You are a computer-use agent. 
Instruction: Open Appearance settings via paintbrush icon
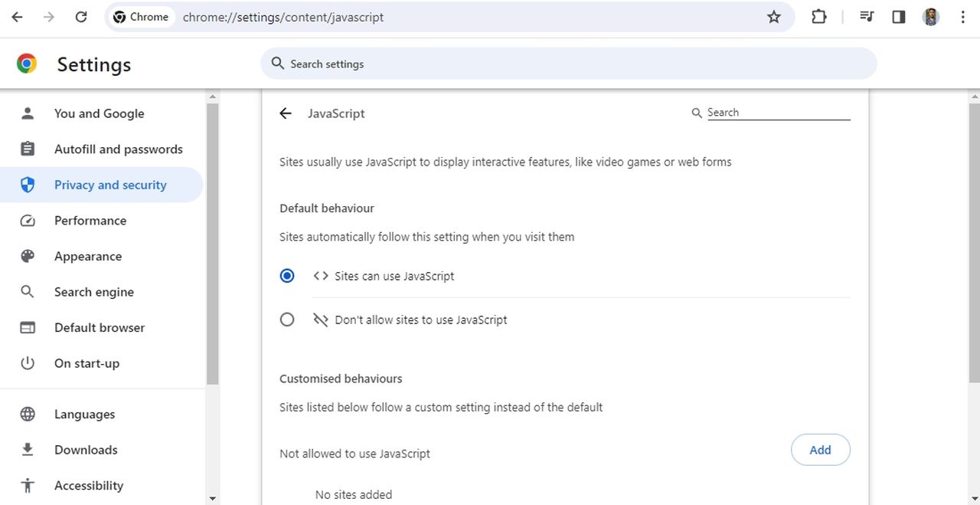pyautogui.click(x=27, y=256)
